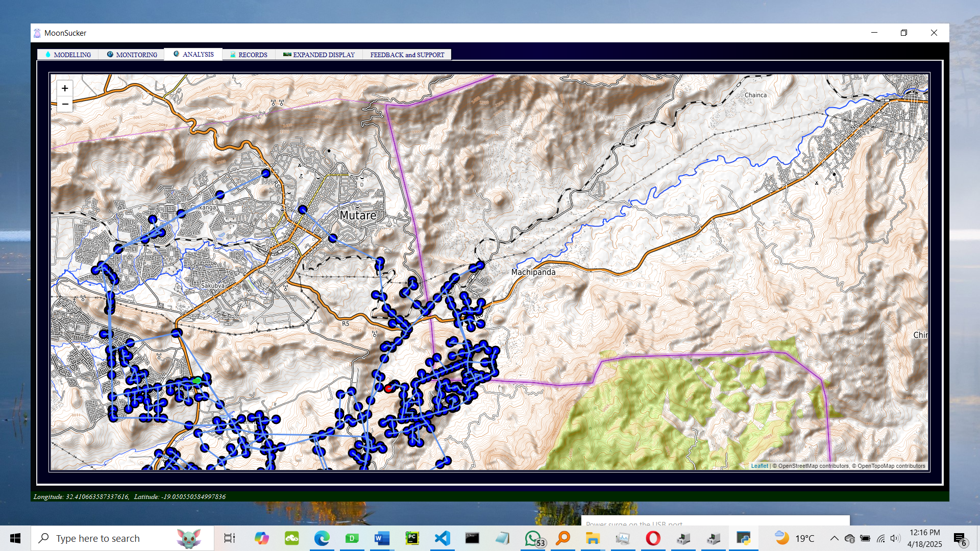Click the globe icon on the MONITORING tab

point(110,54)
